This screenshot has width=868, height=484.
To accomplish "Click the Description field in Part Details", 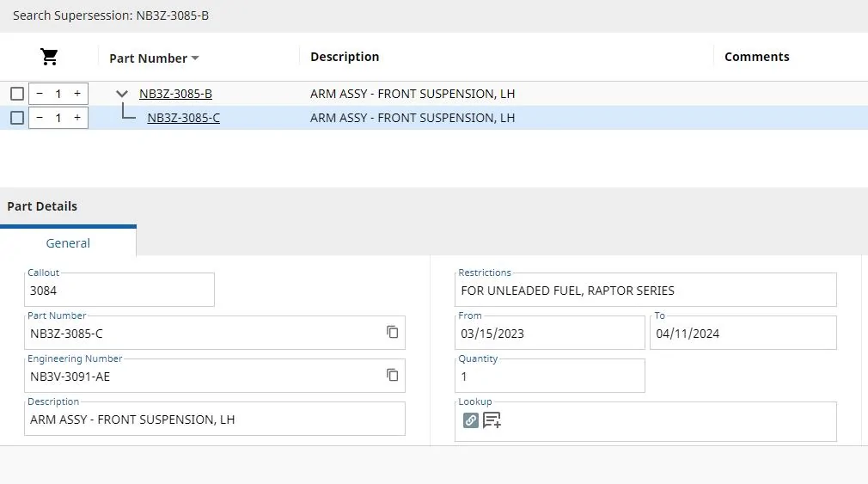I will (x=215, y=419).
